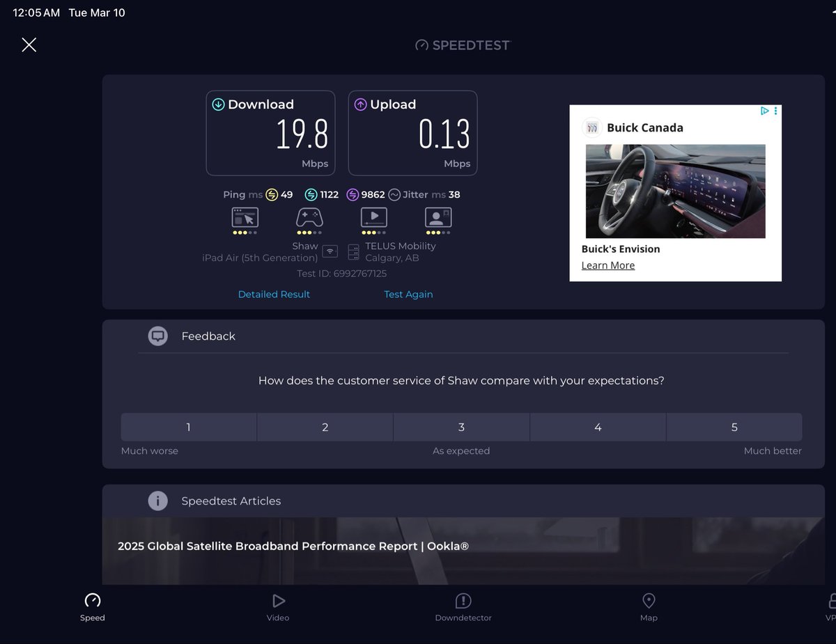Open the AdChoices icon on Buick ad
The width and height of the screenshot is (836, 644).
(x=764, y=111)
